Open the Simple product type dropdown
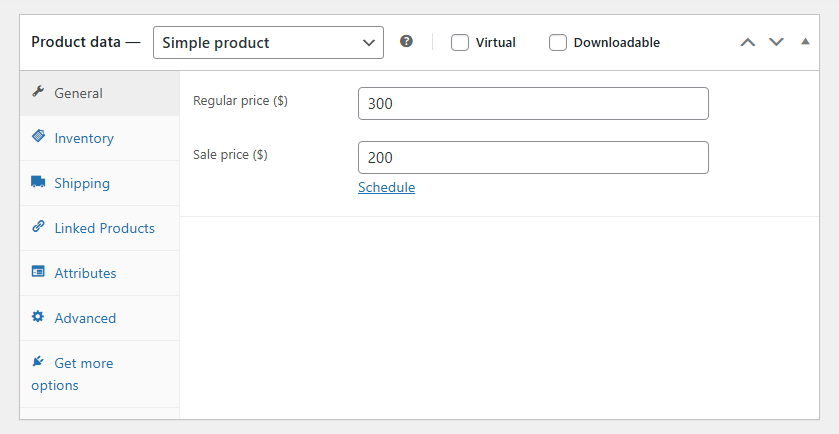839x434 pixels. pos(268,42)
